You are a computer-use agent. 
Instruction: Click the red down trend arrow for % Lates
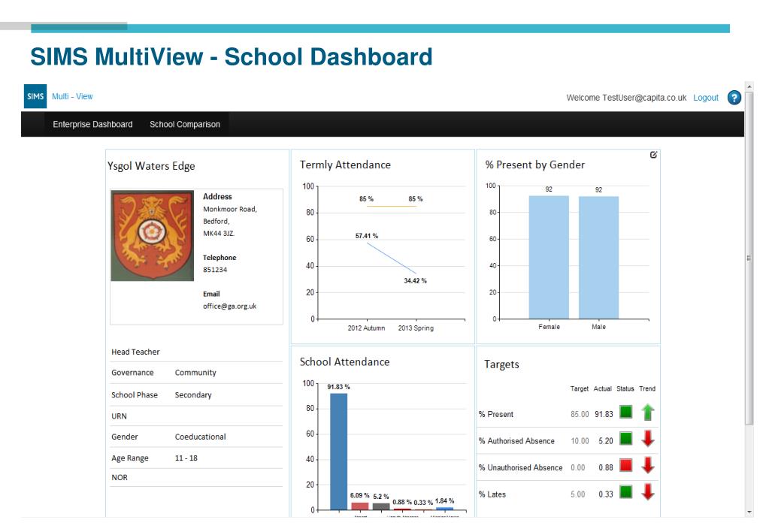point(647,491)
